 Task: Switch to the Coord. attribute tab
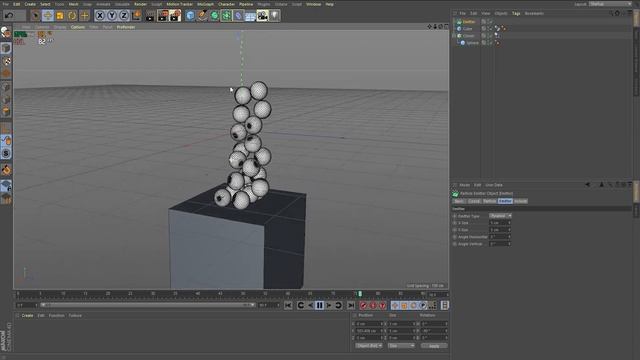coord(474,201)
